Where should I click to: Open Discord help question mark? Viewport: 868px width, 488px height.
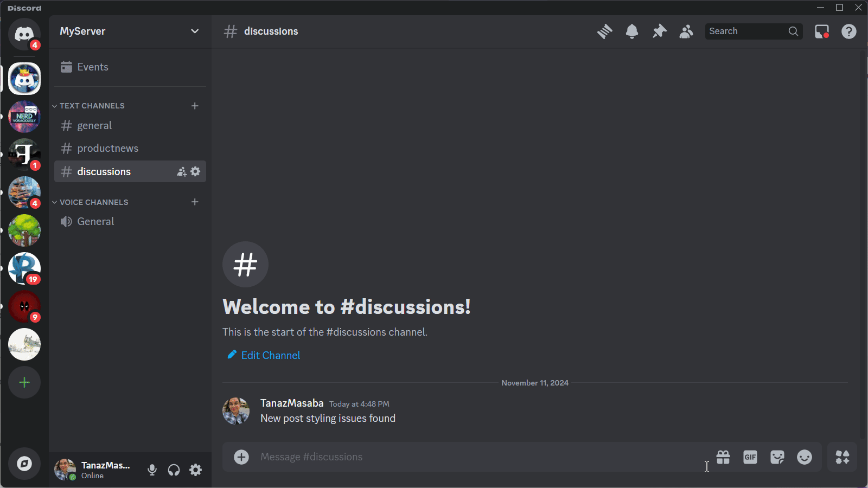click(849, 31)
